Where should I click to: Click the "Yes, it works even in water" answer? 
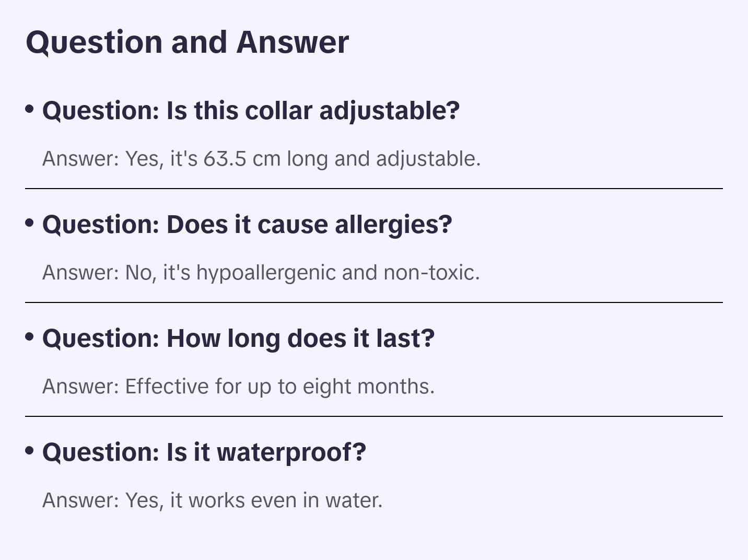[212, 500]
